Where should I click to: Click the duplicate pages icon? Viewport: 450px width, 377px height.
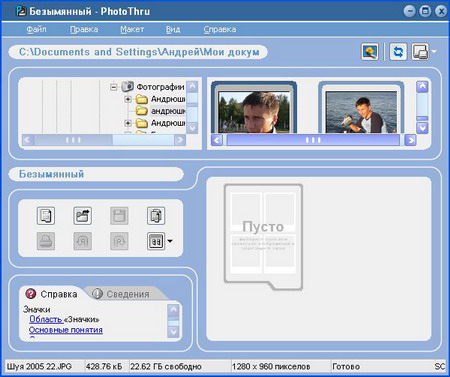coord(156,216)
